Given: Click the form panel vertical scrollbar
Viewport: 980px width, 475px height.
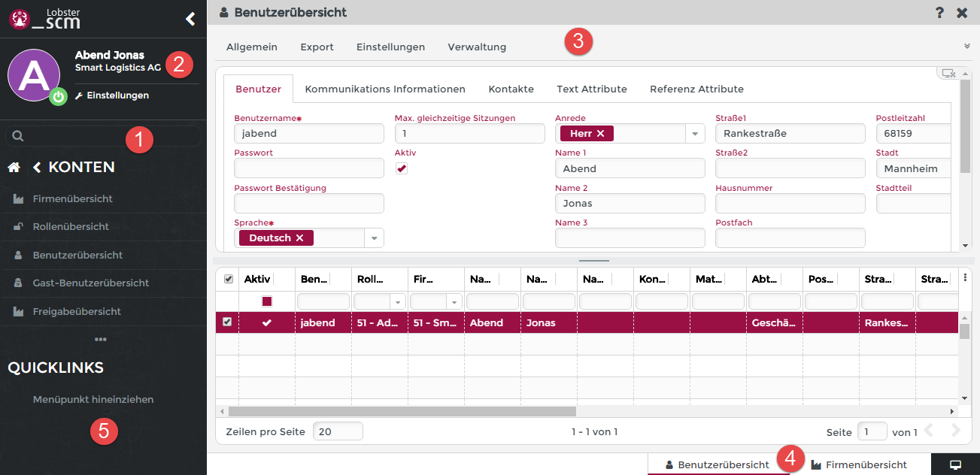Looking at the screenshot, I should click(965, 126).
